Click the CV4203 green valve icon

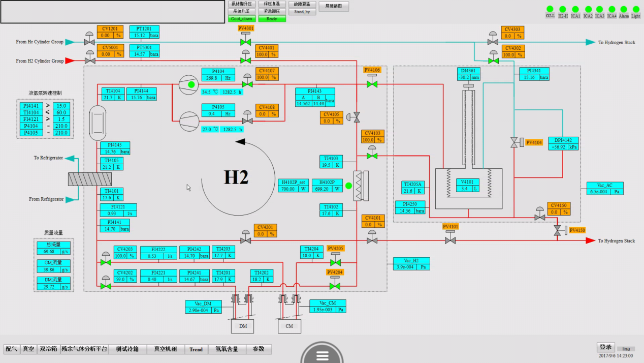[106, 261]
